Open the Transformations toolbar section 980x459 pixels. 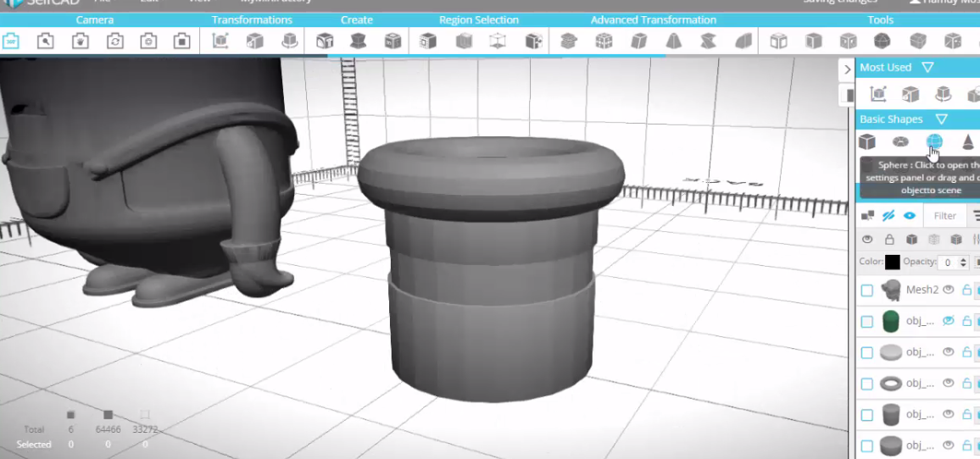252,20
